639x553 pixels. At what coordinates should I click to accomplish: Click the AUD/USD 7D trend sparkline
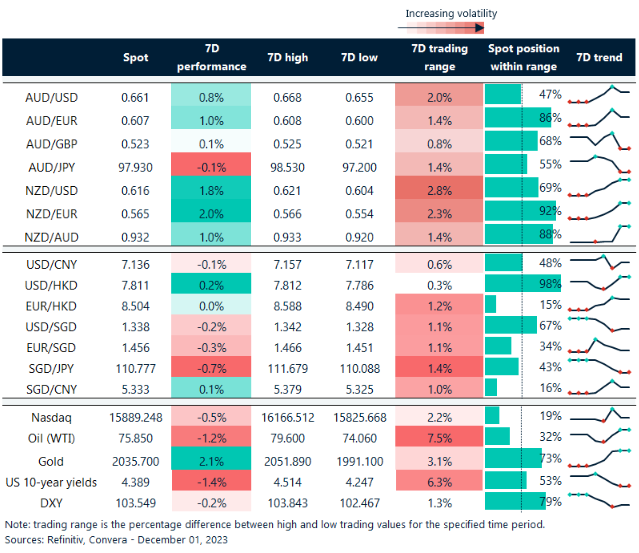click(601, 96)
